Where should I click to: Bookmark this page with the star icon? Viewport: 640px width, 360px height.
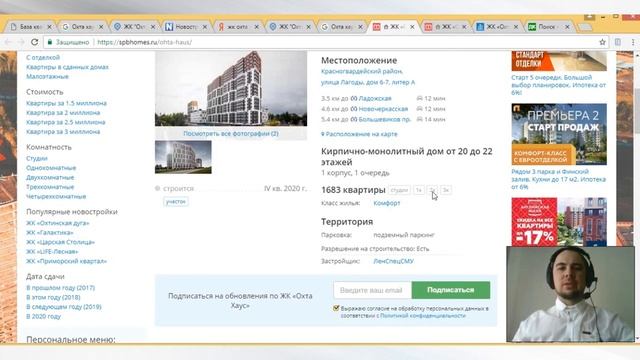point(602,42)
